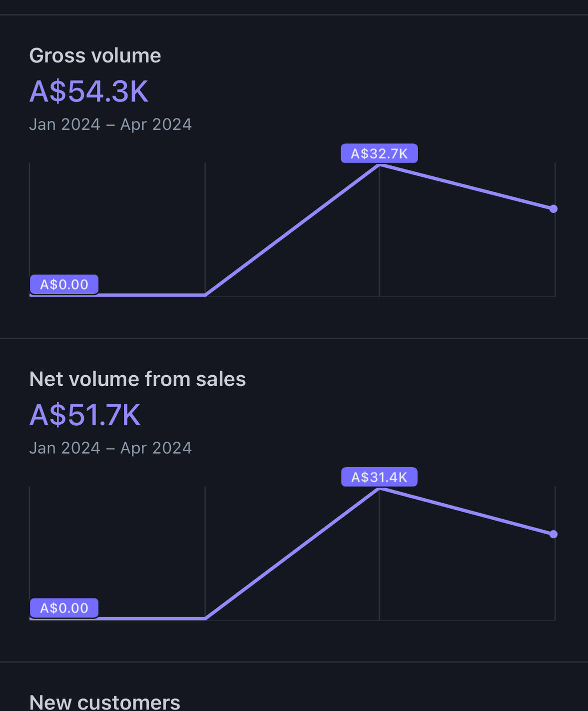The width and height of the screenshot is (588, 711).
Task: Click the flat line segment in Net volume chart
Action: (150, 619)
